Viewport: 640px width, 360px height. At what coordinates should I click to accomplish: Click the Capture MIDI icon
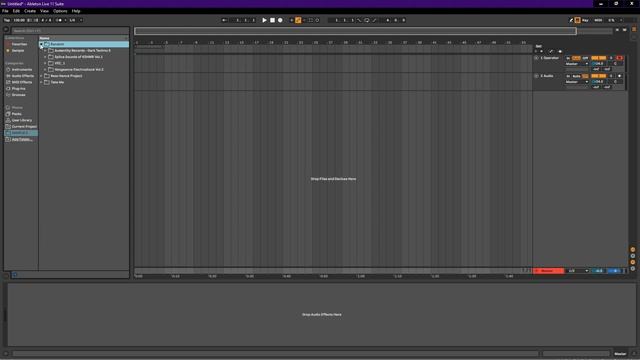click(x=311, y=20)
